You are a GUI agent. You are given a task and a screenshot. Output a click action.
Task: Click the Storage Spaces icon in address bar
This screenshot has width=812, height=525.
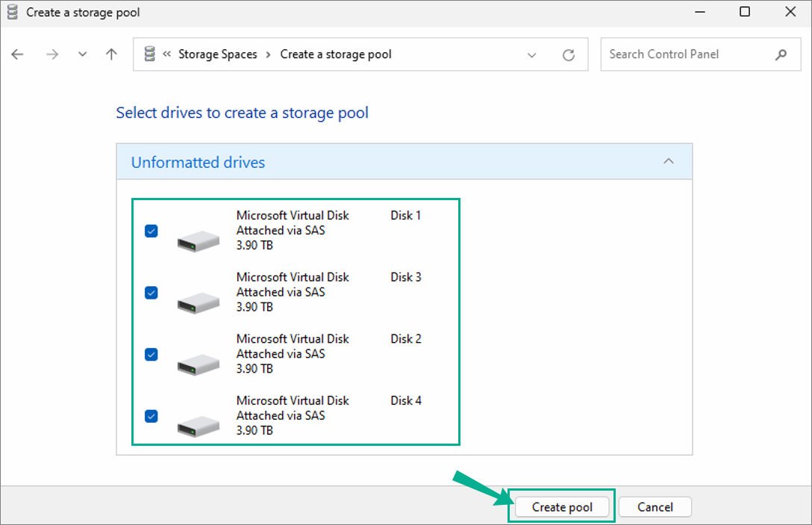tap(150, 54)
